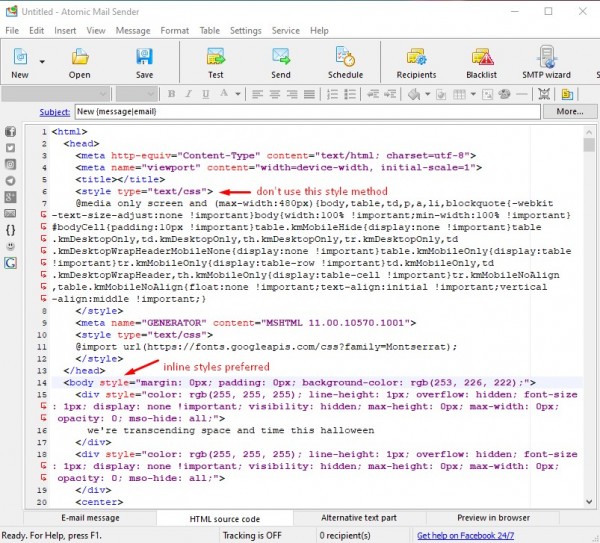Click the Twitter sidebar icon
The width and height of the screenshot is (600, 543).
pos(10,148)
